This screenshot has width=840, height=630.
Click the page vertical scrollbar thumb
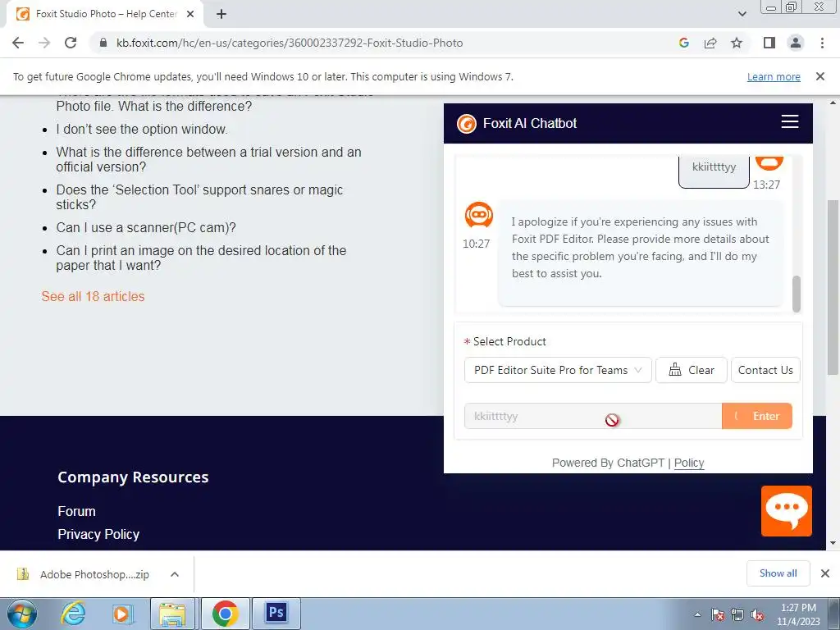833,287
